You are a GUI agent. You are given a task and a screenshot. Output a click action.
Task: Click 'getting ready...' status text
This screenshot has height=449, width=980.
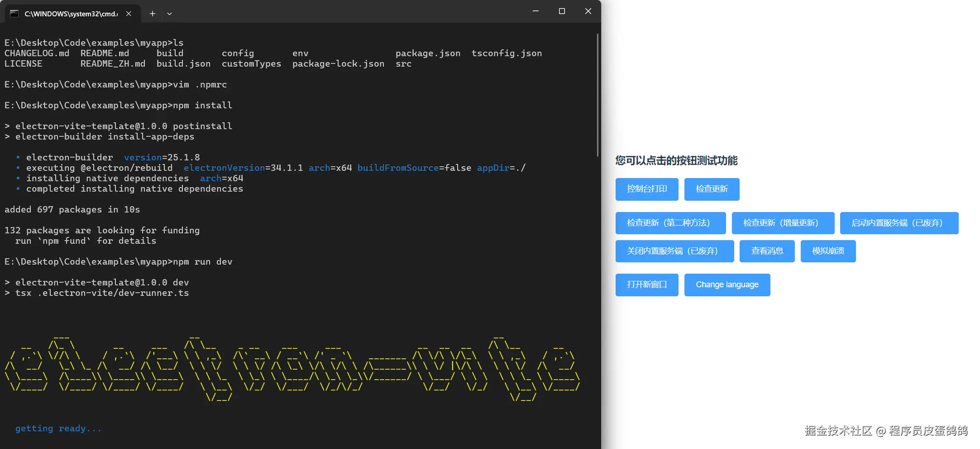pos(58,429)
